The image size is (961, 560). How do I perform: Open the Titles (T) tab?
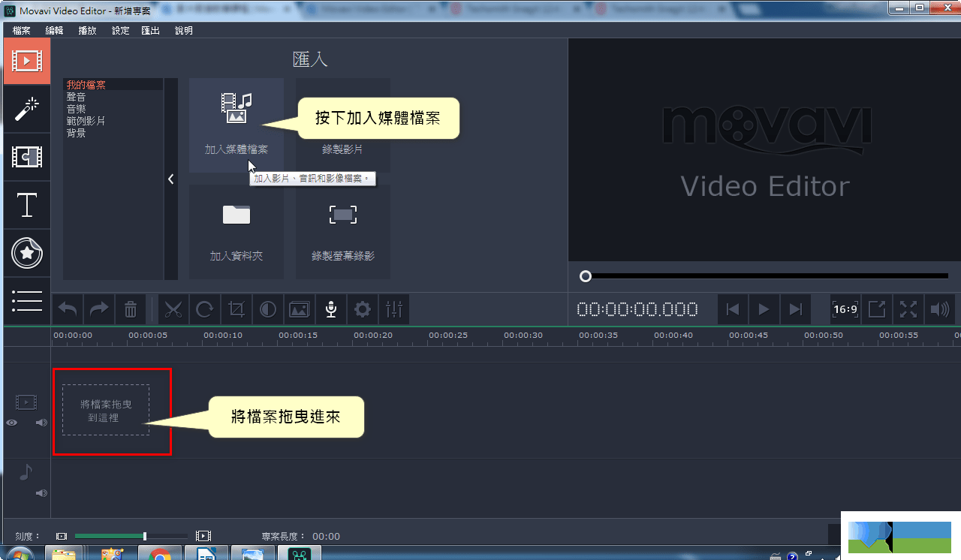(x=27, y=205)
